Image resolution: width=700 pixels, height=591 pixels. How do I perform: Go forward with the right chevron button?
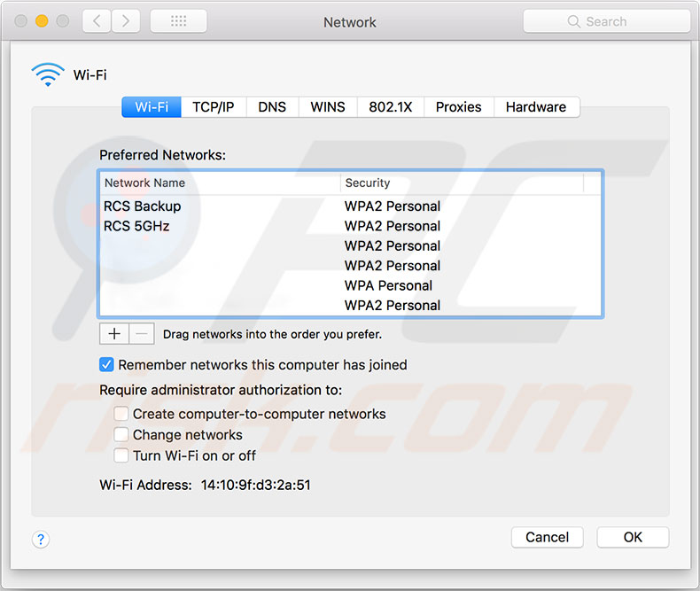126,21
